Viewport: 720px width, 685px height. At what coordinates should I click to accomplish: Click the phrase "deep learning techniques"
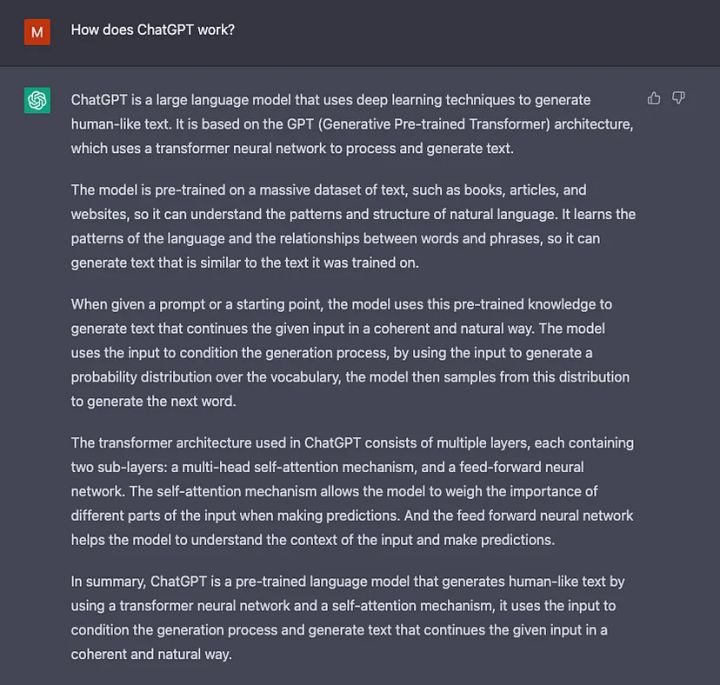click(x=446, y=100)
